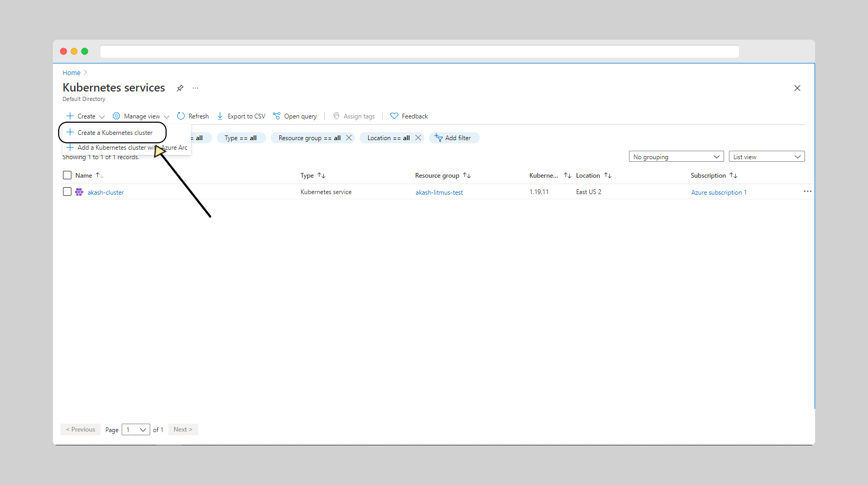Open the akash-cluster link
The image size is (868, 485).
(106, 193)
